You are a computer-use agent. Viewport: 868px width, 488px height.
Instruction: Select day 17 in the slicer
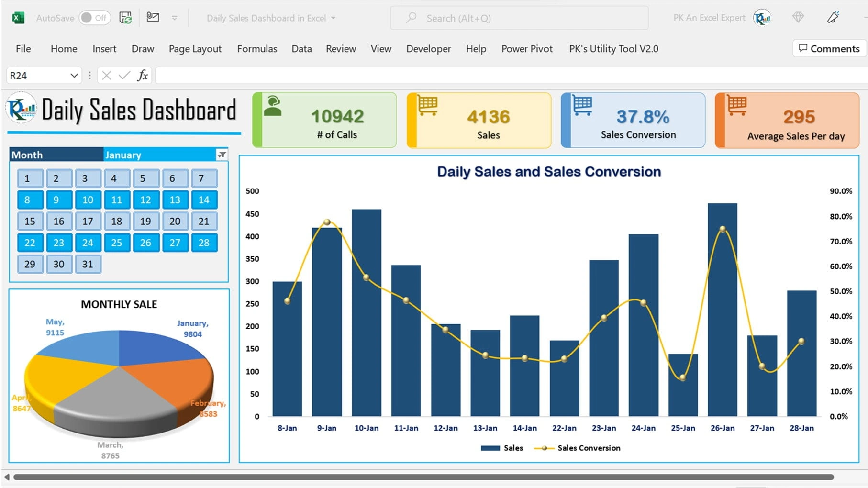(88, 222)
